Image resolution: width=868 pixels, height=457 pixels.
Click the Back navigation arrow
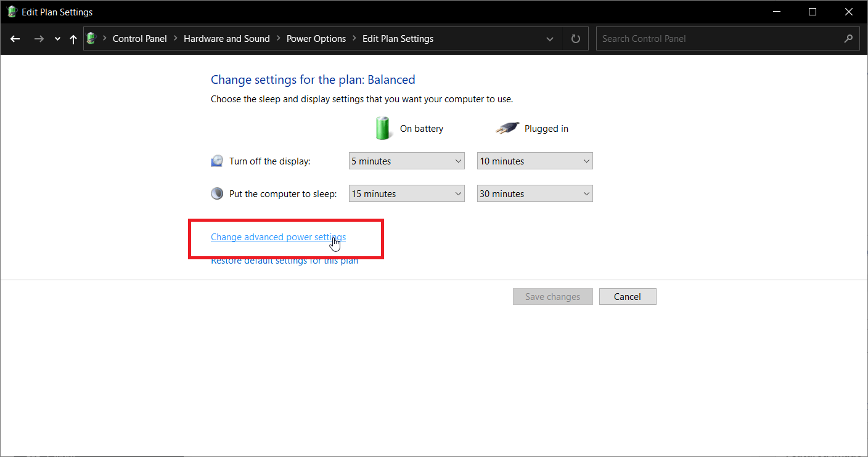(15, 39)
